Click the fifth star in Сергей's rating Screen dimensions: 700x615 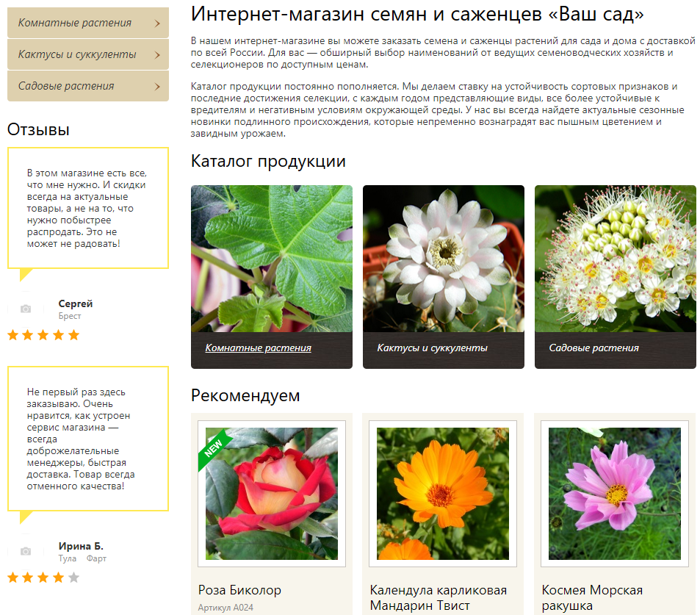click(73, 335)
